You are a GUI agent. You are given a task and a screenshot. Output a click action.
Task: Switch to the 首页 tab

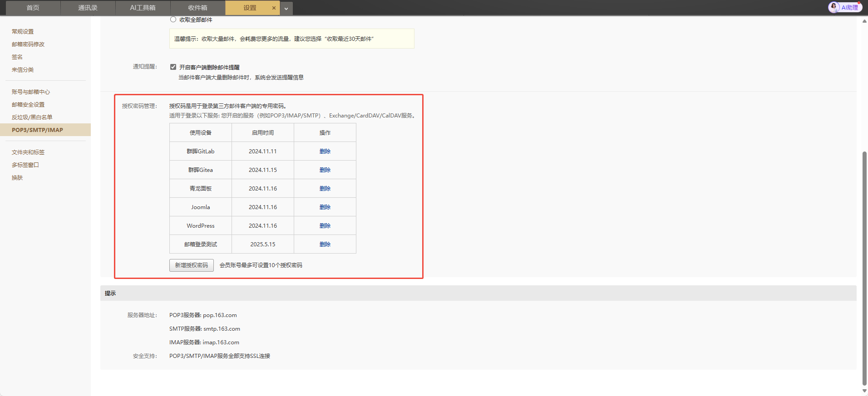click(33, 8)
